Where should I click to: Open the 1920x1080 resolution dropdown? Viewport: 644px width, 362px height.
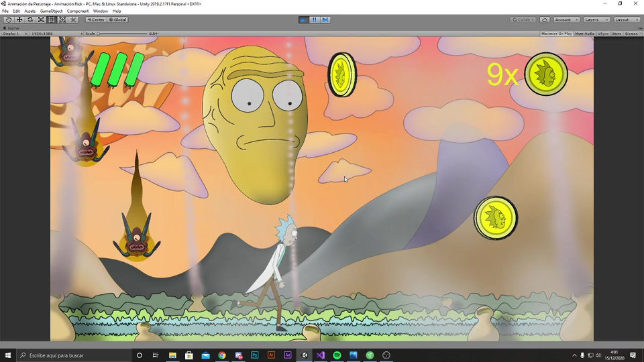[56, 34]
